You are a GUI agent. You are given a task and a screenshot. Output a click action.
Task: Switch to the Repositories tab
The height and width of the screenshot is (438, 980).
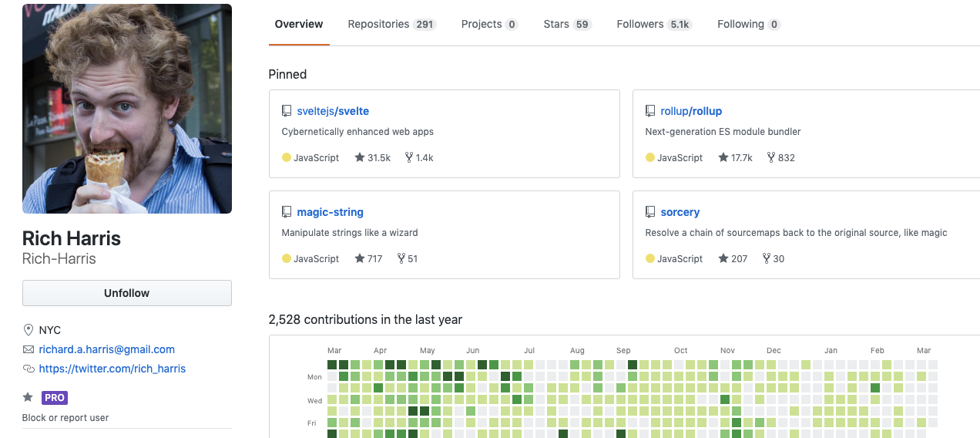point(391,24)
